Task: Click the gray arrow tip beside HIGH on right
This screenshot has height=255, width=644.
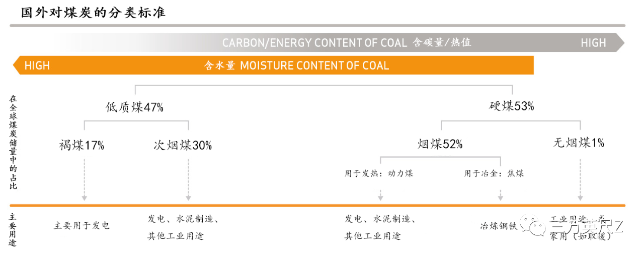Action: 620,43
